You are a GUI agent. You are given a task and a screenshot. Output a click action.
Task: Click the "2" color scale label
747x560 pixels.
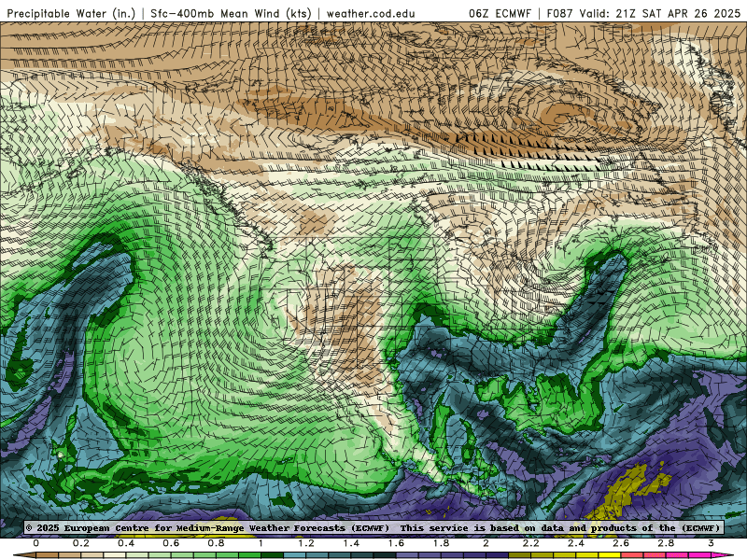pyautogui.click(x=486, y=543)
